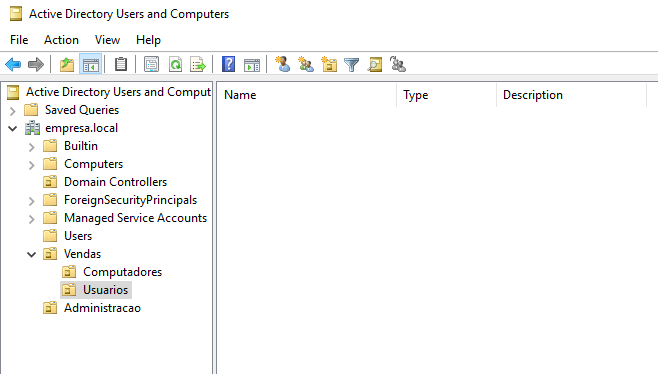This screenshot has height=374, width=658.
Task: Click the Domain Controllers OU icon
Action: point(50,182)
